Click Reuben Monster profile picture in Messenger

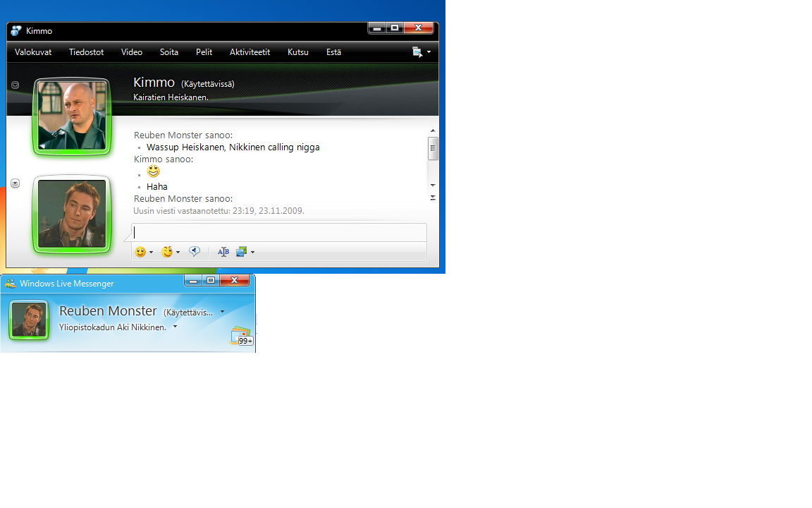coord(29,320)
